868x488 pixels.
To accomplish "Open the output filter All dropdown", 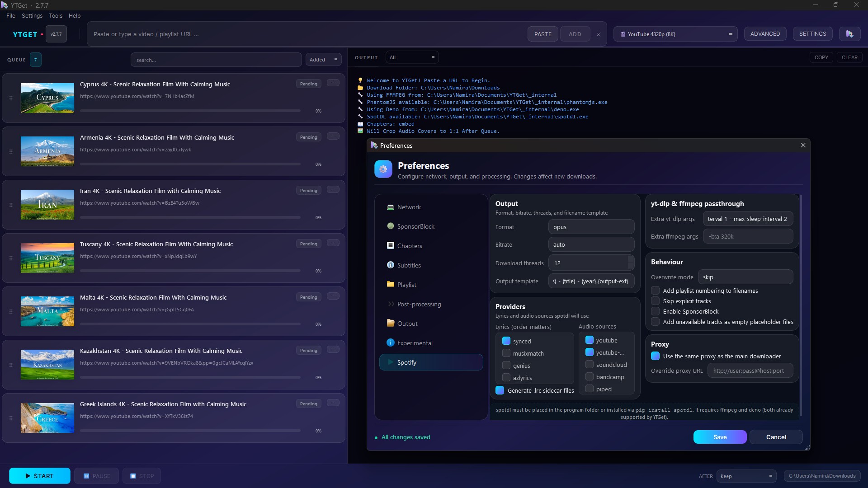I will 412,57.
